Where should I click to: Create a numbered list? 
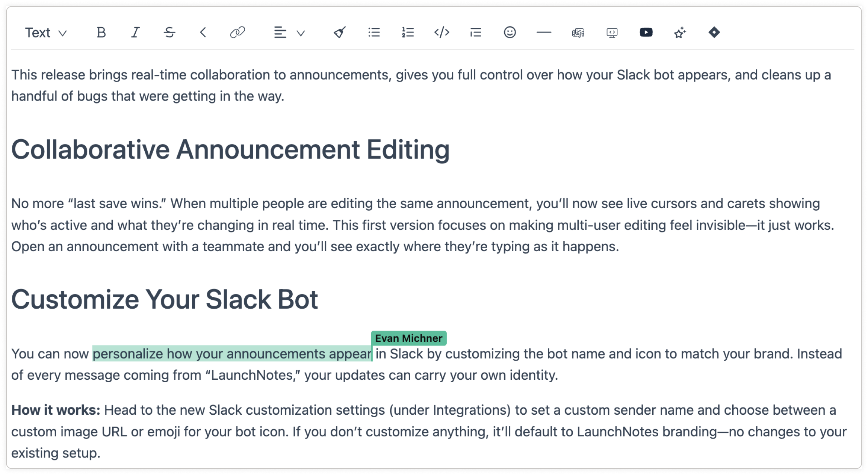pyautogui.click(x=408, y=33)
